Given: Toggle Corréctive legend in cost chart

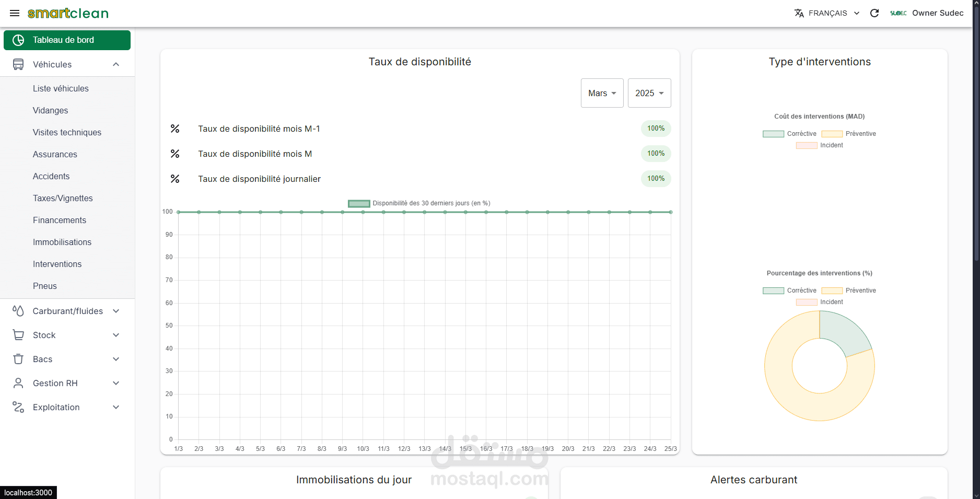Looking at the screenshot, I should [789, 134].
